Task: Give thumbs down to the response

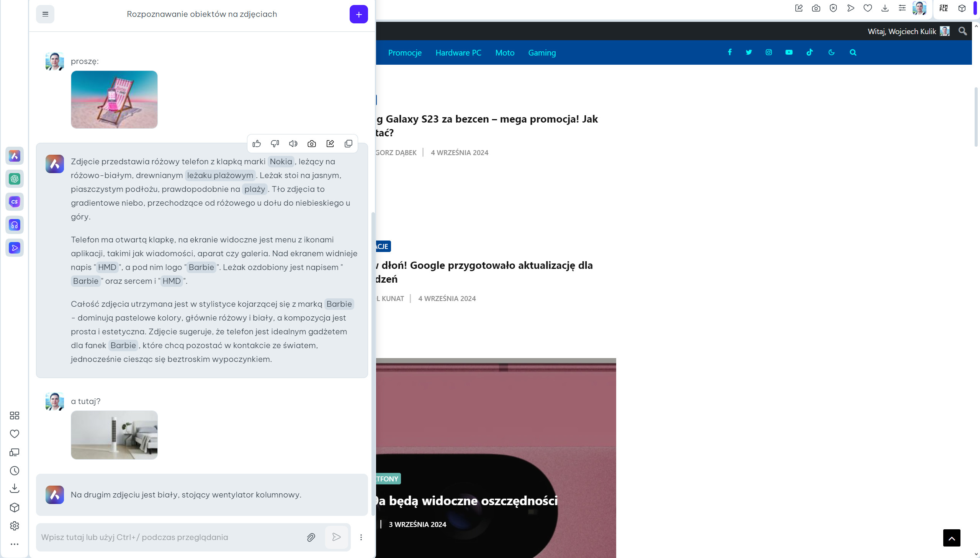Action: [275, 144]
